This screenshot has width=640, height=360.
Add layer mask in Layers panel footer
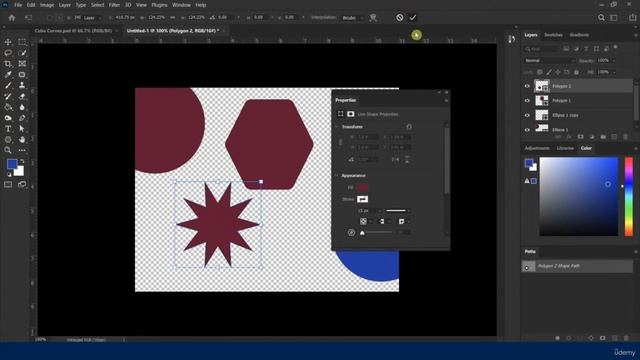[x=580, y=137]
